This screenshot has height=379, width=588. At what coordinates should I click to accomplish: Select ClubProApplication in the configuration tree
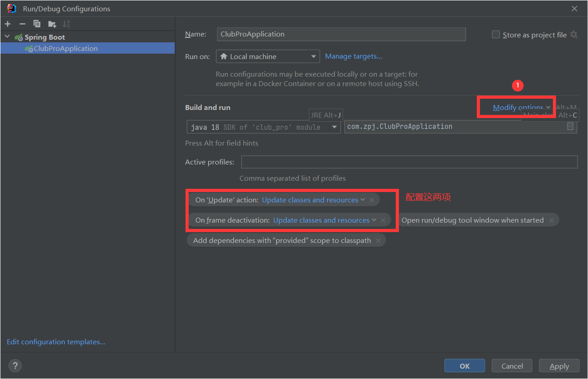[x=65, y=49]
